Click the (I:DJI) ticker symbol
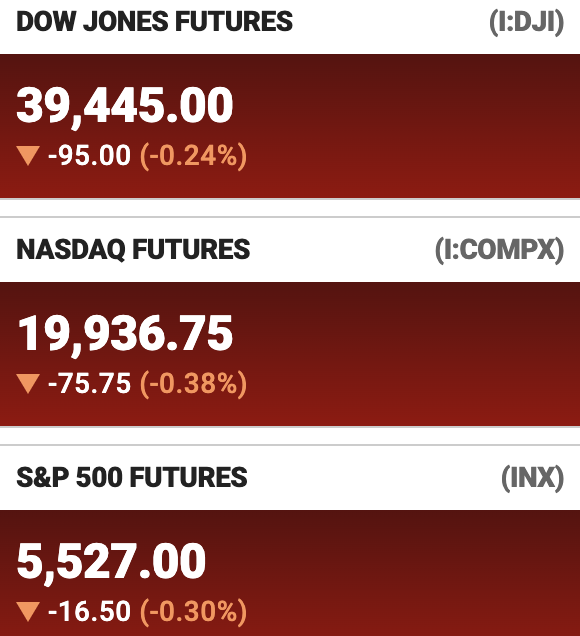 click(x=526, y=22)
